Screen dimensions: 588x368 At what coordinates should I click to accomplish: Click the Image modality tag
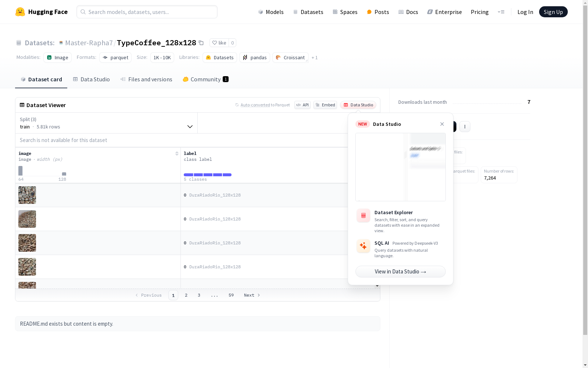[58, 57]
